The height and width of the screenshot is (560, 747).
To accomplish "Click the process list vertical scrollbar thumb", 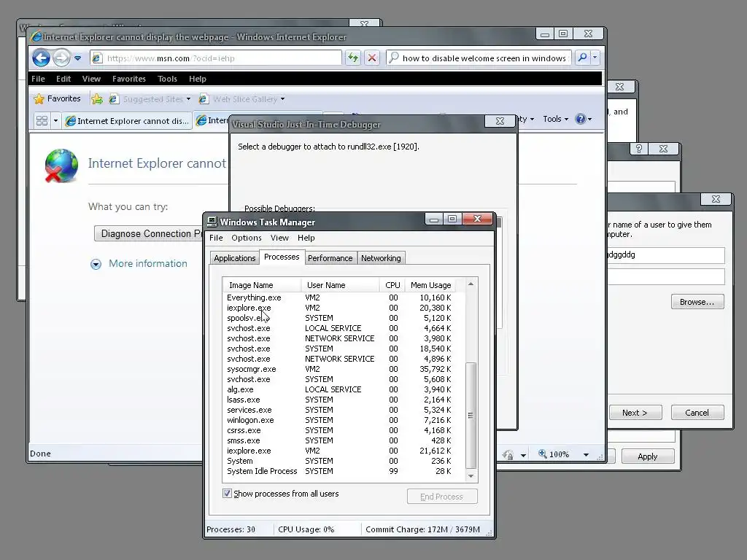I will point(471,416).
